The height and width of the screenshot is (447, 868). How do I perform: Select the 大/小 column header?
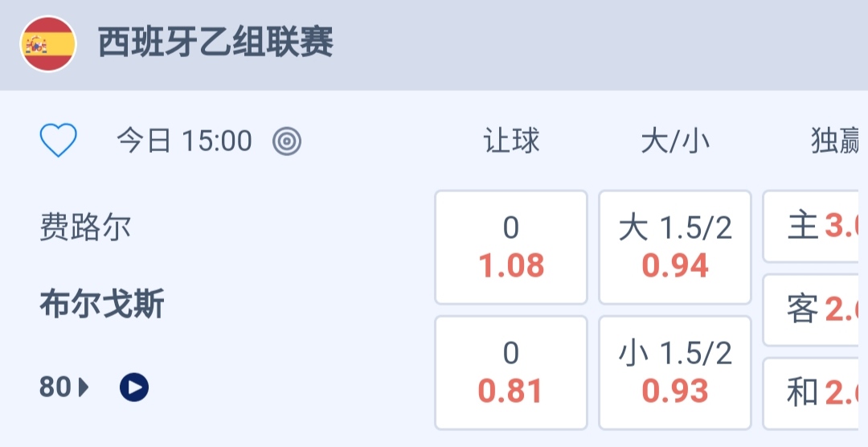click(x=675, y=141)
